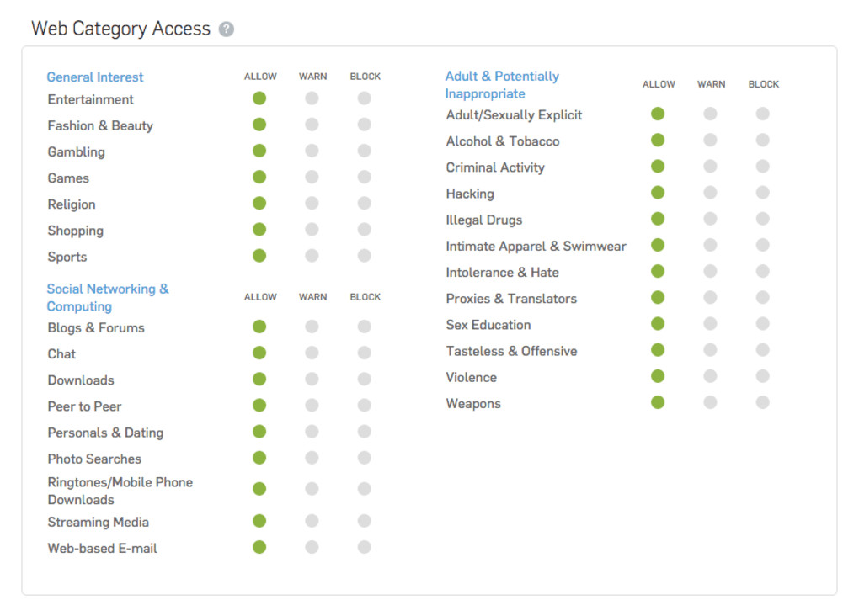Click Adult & Potentially Inappropriate heading
The width and height of the screenshot is (859, 616).
pyautogui.click(x=501, y=85)
